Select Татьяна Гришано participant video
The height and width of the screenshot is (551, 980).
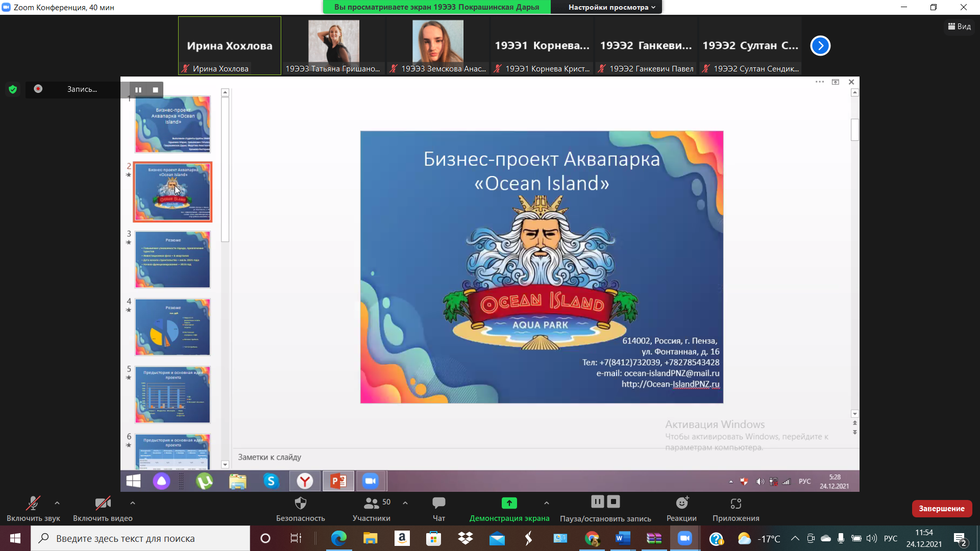[x=334, y=46]
